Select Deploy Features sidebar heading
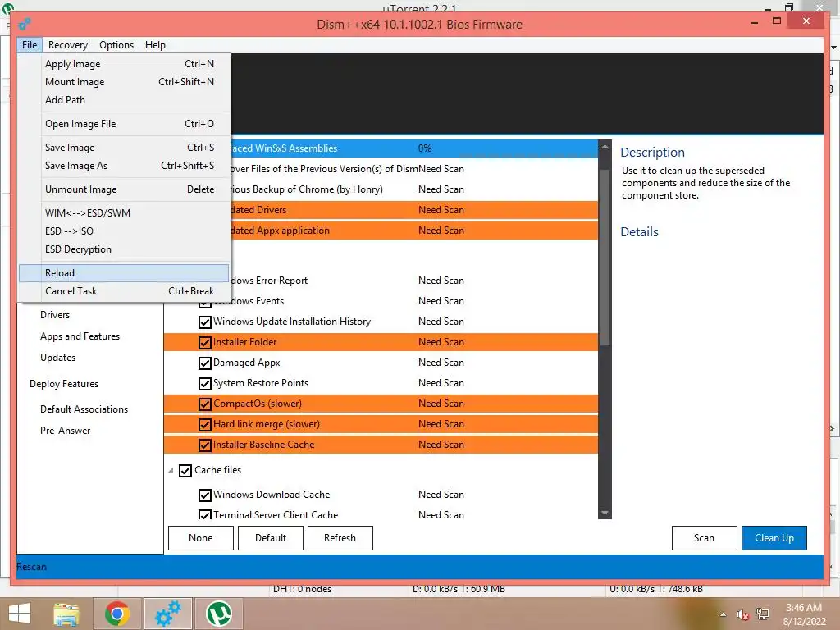 point(64,384)
